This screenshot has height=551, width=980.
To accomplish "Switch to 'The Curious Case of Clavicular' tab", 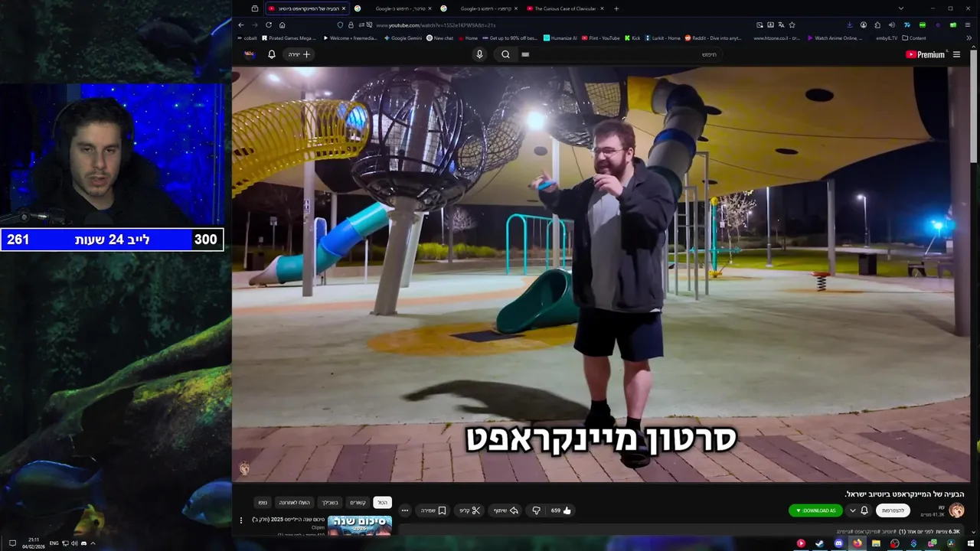I will [x=565, y=8].
